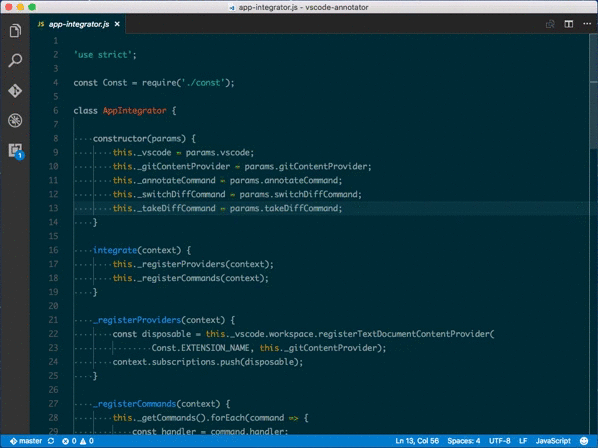
Task: Open the Debug view icon
Action: coord(15,120)
